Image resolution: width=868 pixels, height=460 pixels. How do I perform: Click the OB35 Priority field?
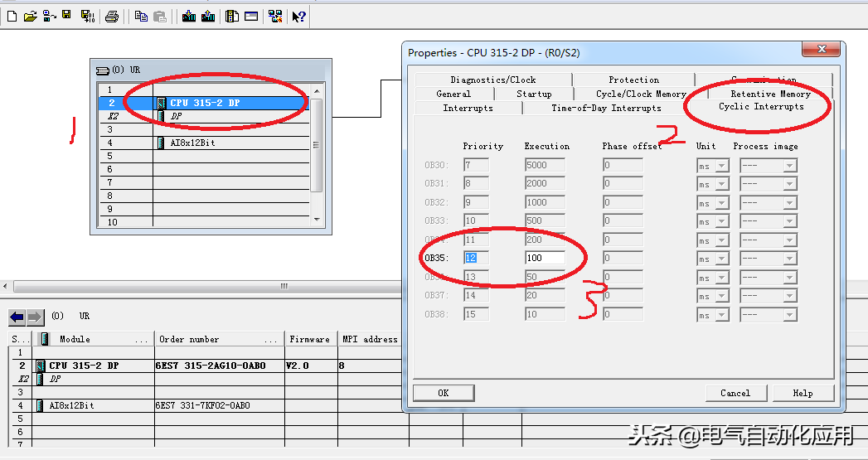[x=476, y=258]
